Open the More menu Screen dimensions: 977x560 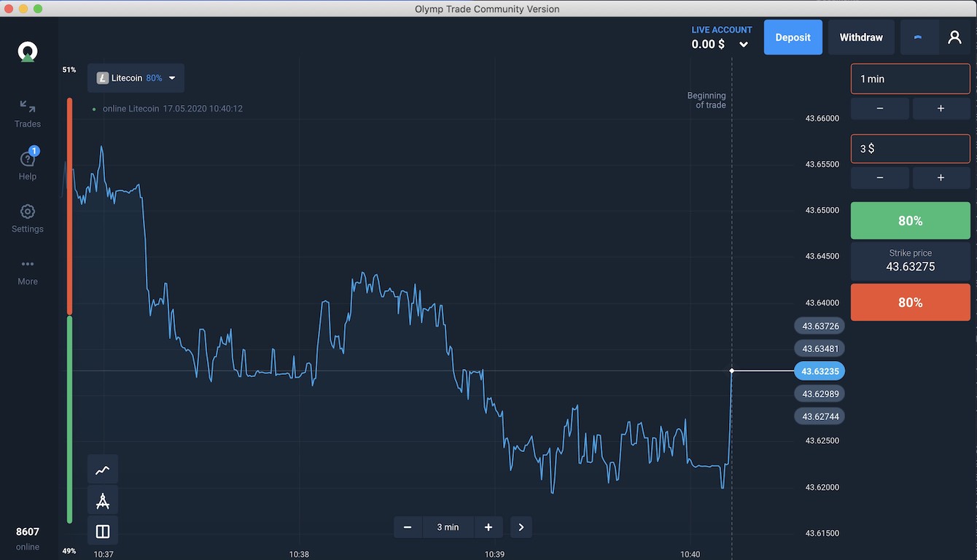pos(28,271)
